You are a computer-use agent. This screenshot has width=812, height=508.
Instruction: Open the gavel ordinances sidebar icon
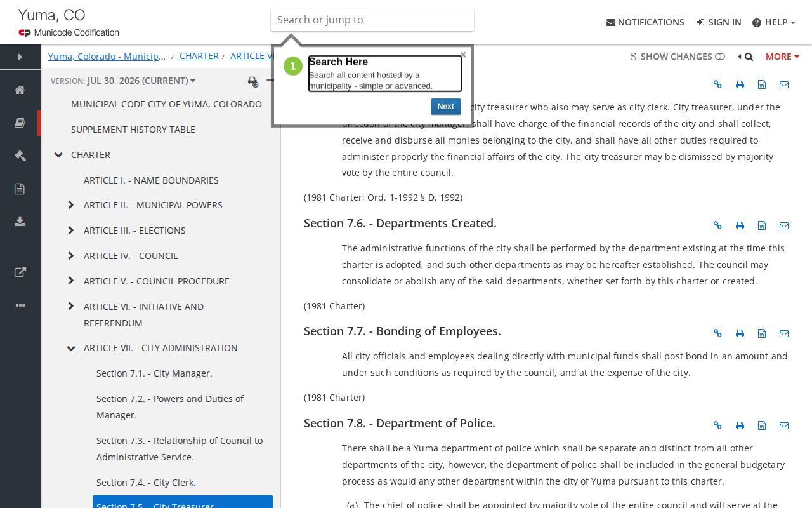20,156
